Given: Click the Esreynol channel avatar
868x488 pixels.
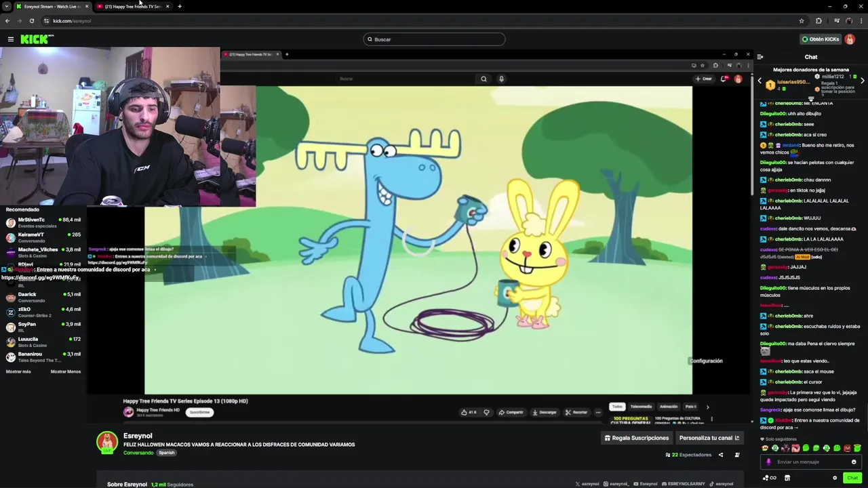Looking at the screenshot, I should click(107, 442).
